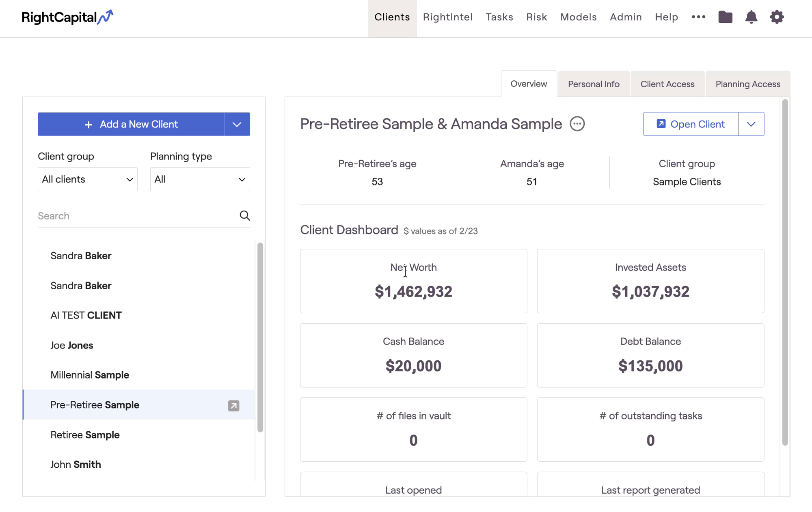This screenshot has height=512, width=812.
Task: Click the Add a New Client button
Action: (x=131, y=124)
